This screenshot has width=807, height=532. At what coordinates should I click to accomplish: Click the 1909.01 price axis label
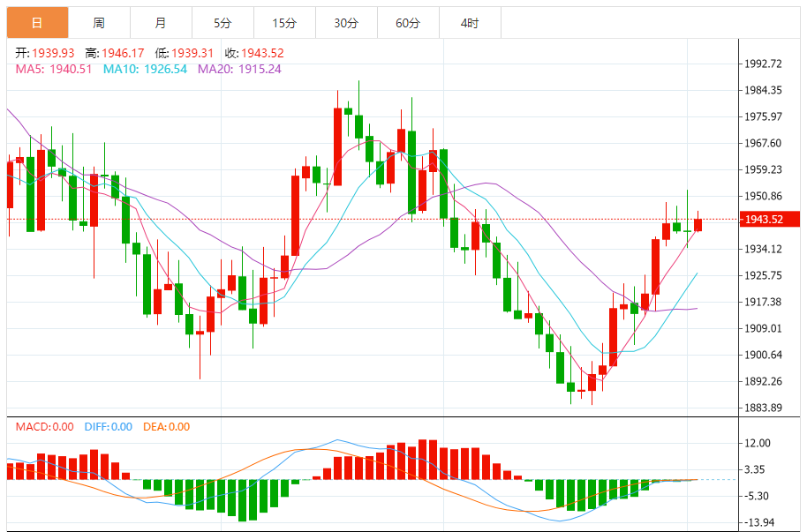click(x=763, y=328)
